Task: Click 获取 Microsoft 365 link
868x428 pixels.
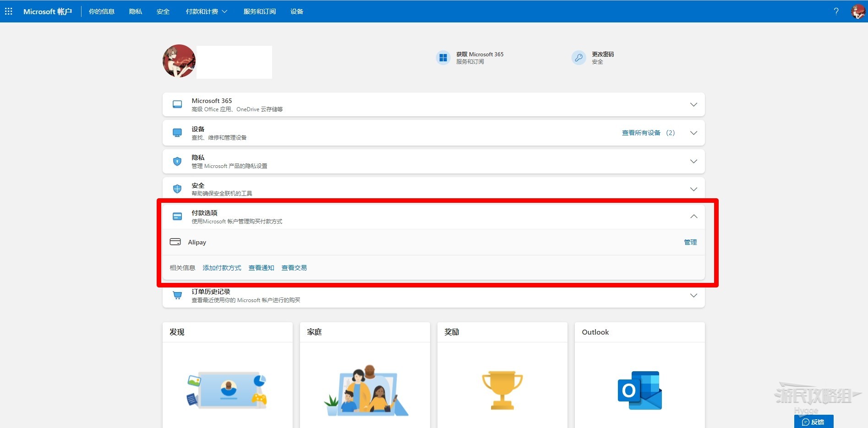Action: point(480,54)
